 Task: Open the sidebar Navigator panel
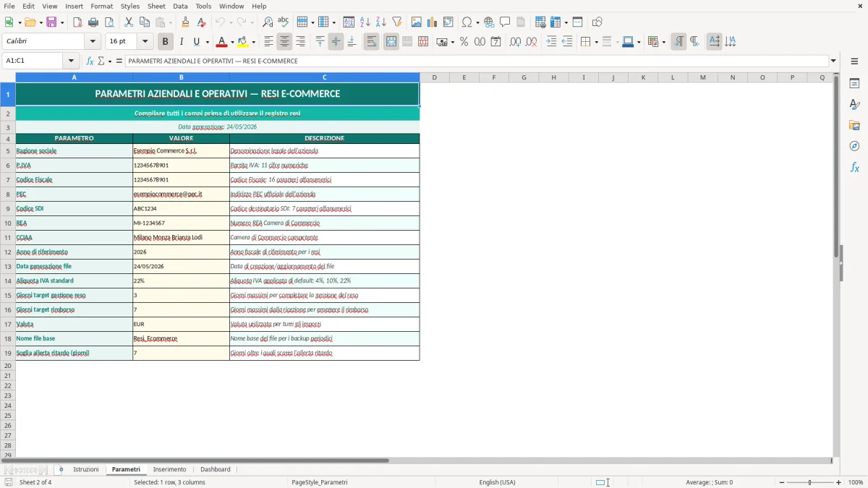[854, 146]
